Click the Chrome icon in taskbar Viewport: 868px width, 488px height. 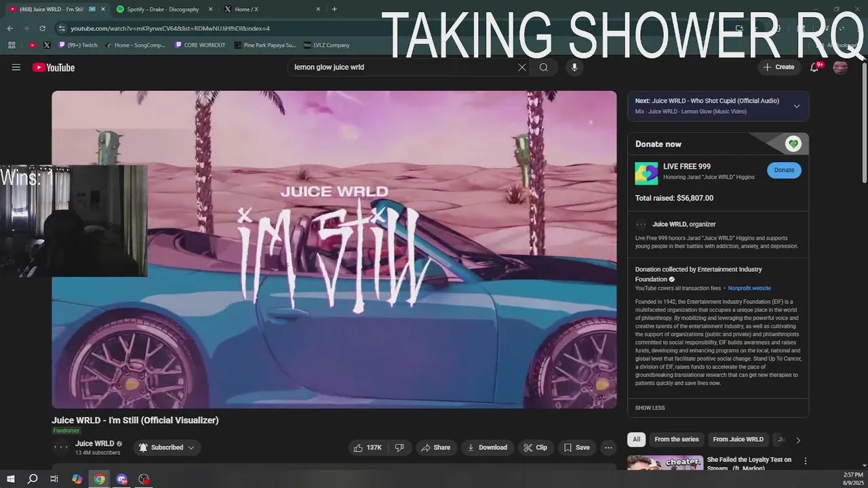[x=99, y=479]
